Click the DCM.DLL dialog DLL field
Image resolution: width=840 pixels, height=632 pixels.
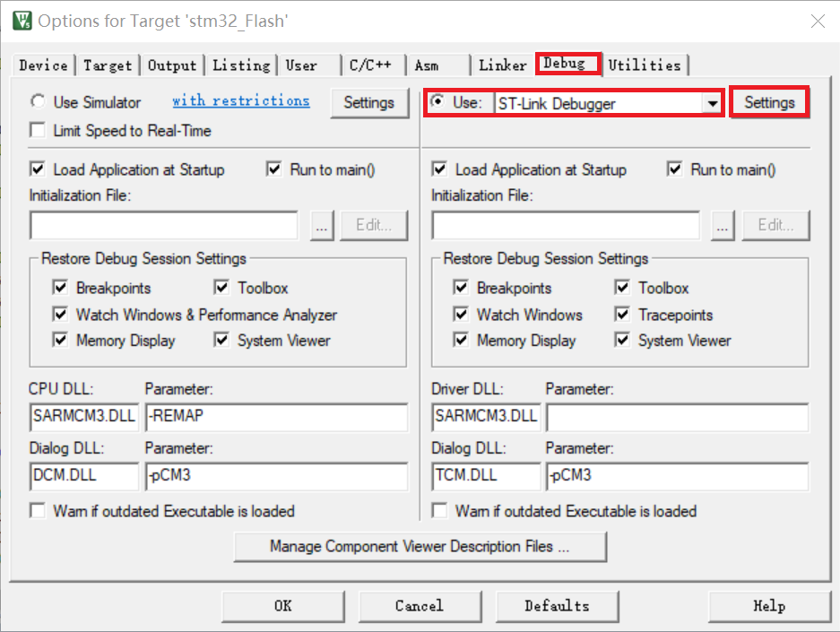pyautogui.click(x=84, y=476)
